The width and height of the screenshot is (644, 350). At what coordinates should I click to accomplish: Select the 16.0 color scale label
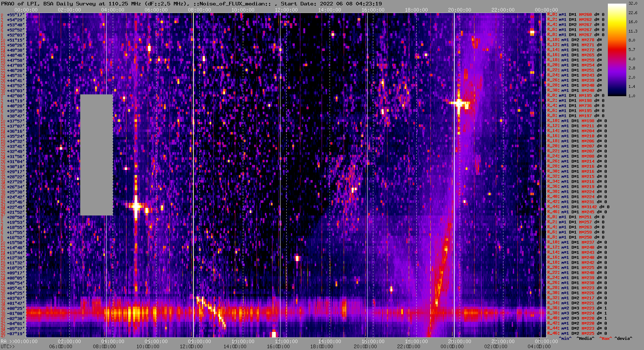633,22
